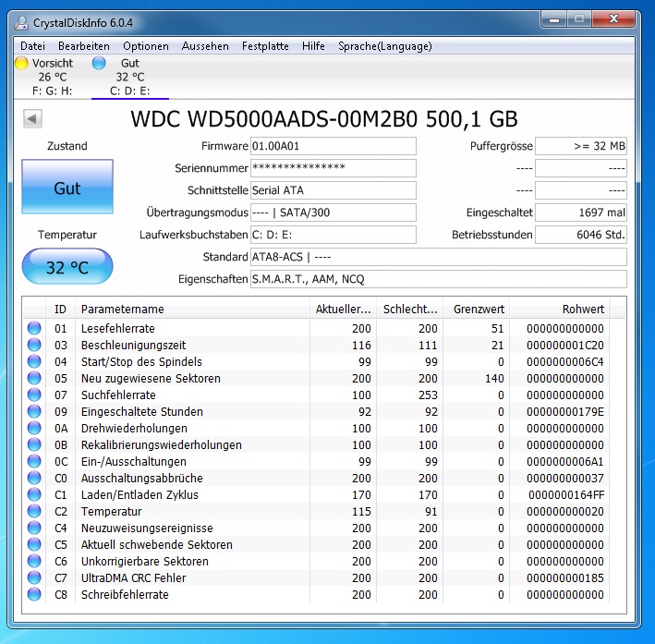This screenshot has width=655, height=644.
Task: Close the CrystalDiskInfo window
Action: point(613,18)
